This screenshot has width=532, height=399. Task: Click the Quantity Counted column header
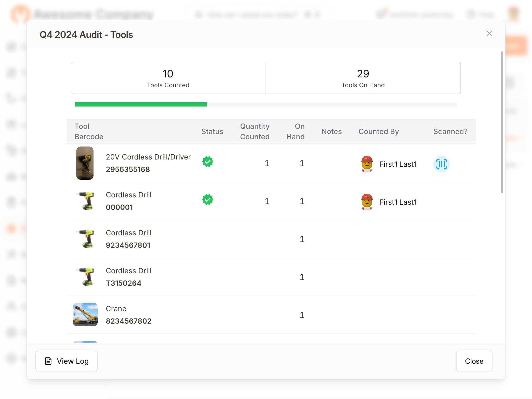(x=255, y=131)
